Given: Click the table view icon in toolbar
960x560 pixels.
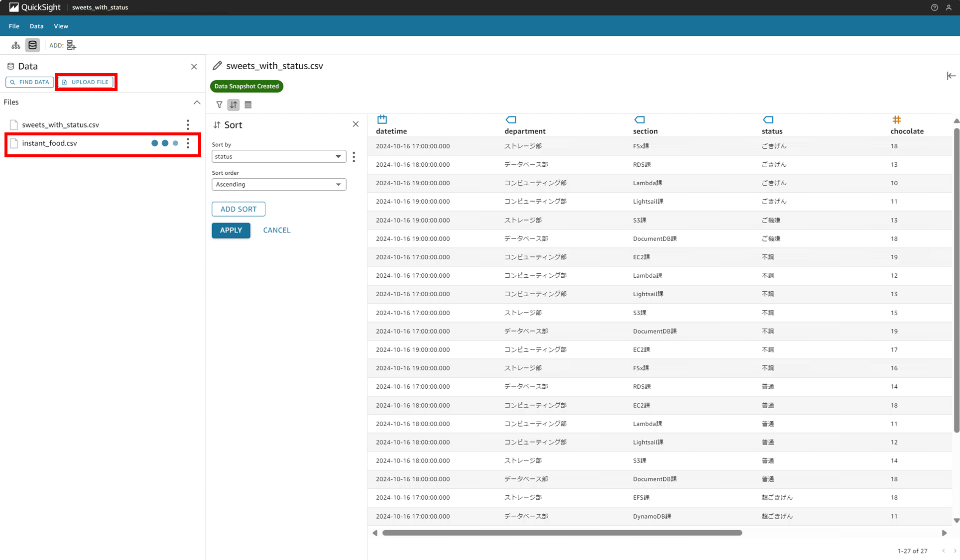Looking at the screenshot, I should click(x=247, y=105).
